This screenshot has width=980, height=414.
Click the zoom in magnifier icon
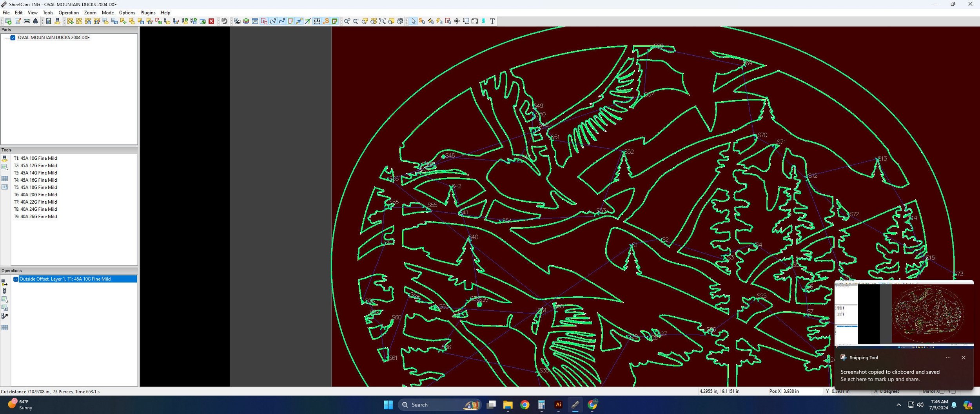coord(347,21)
